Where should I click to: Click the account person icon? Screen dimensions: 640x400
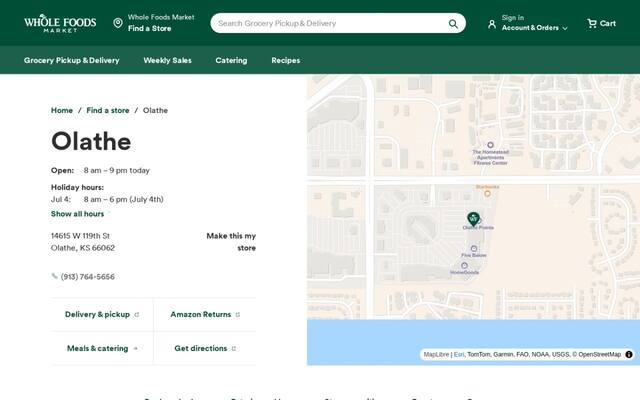492,24
